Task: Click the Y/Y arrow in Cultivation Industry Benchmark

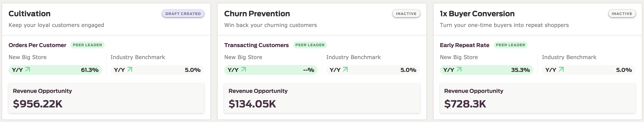Action: pyautogui.click(x=130, y=69)
